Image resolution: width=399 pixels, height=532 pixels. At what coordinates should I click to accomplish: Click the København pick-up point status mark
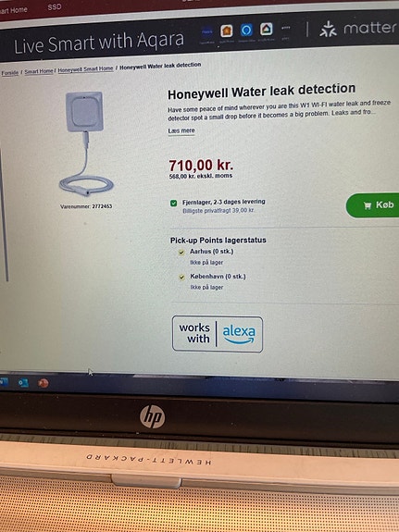click(x=181, y=277)
